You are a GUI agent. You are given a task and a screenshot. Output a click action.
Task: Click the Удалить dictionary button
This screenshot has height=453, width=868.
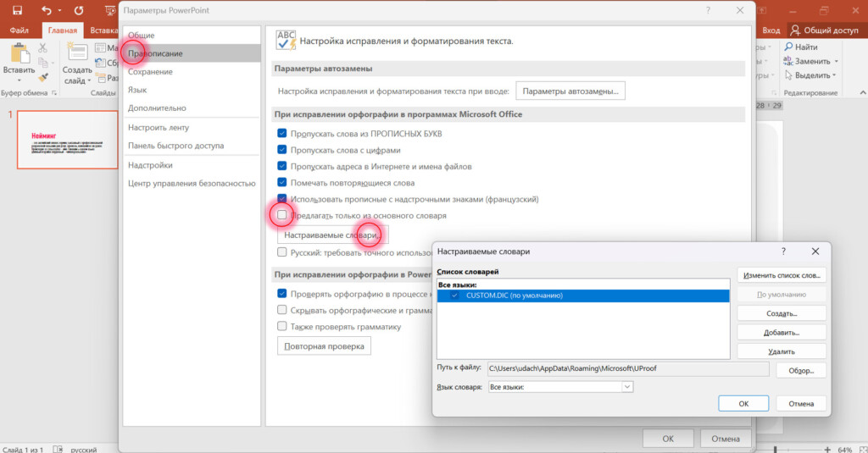click(781, 351)
